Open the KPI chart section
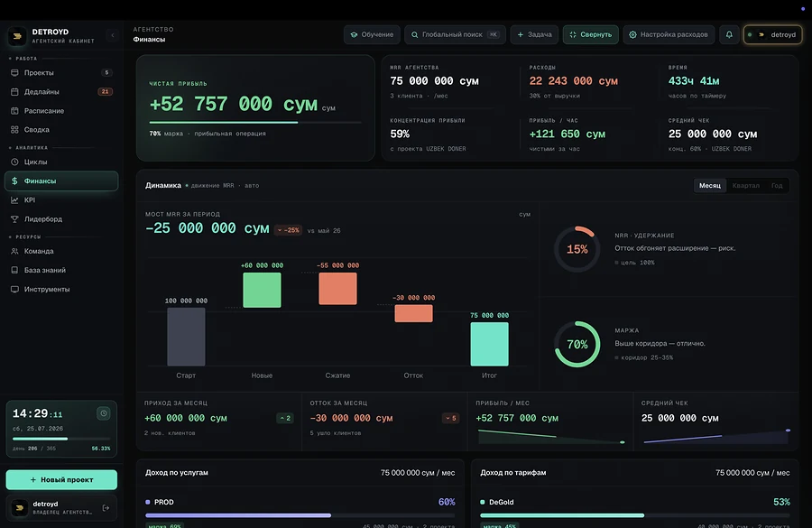The height and width of the screenshot is (528, 812). click(x=61, y=200)
